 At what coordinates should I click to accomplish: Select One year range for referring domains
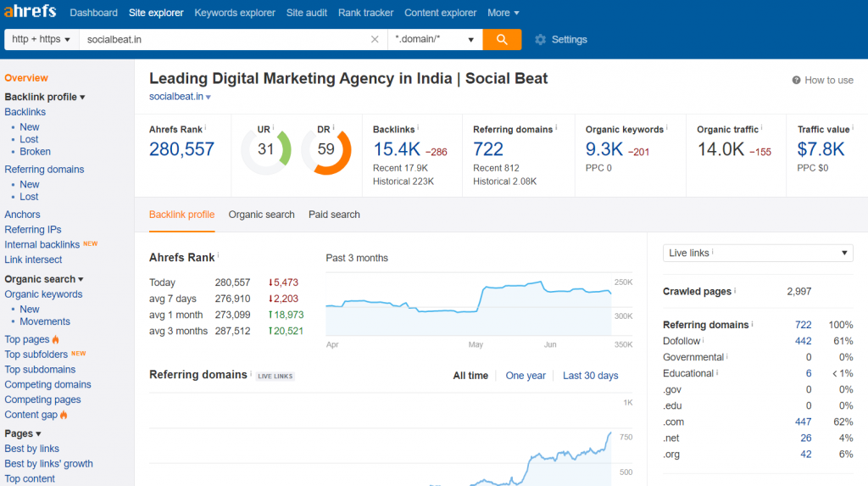[x=526, y=376]
